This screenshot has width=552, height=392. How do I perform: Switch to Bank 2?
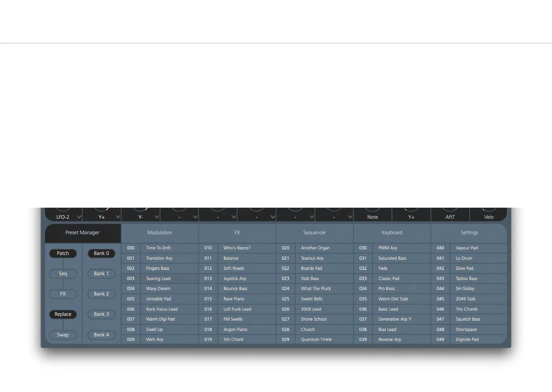click(x=101, y=294)
